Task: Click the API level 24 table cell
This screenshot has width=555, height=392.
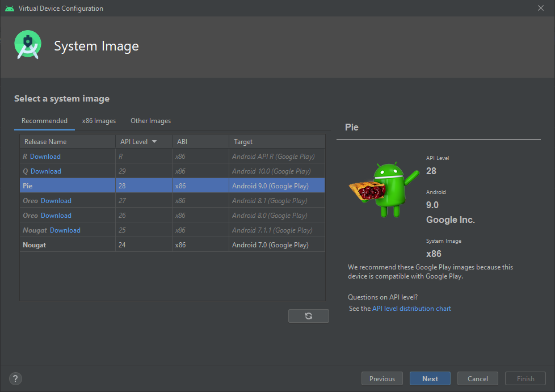Action: click(144, 245)
